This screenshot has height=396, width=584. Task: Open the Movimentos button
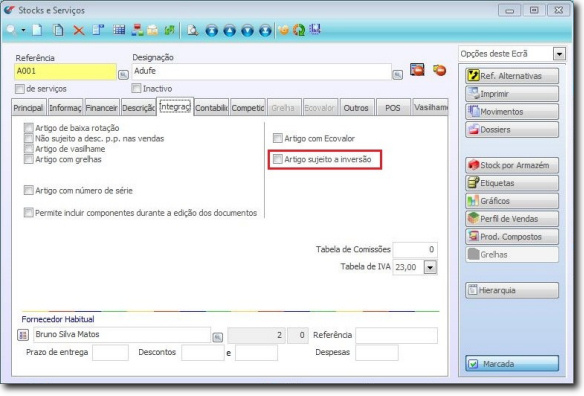(512, 112)
